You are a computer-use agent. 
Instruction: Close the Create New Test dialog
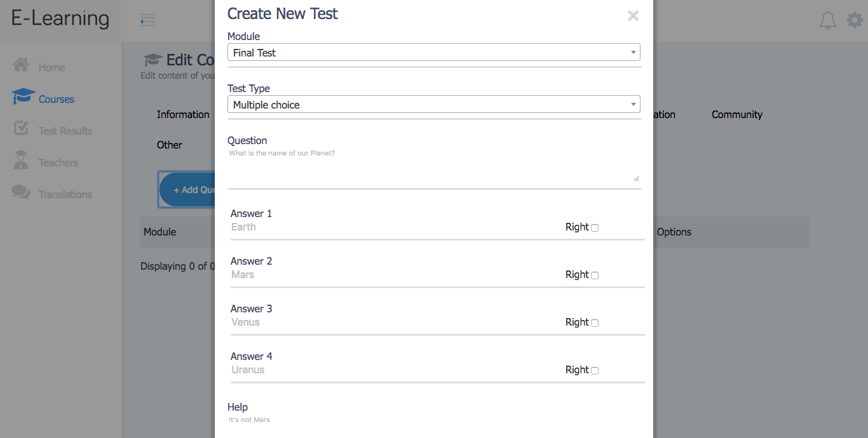pos(633,16)
